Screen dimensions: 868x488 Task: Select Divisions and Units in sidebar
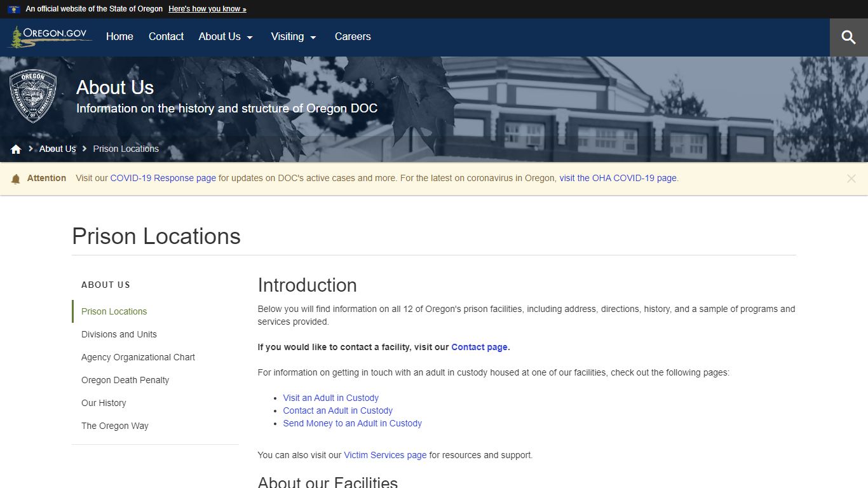click(119, 334)
